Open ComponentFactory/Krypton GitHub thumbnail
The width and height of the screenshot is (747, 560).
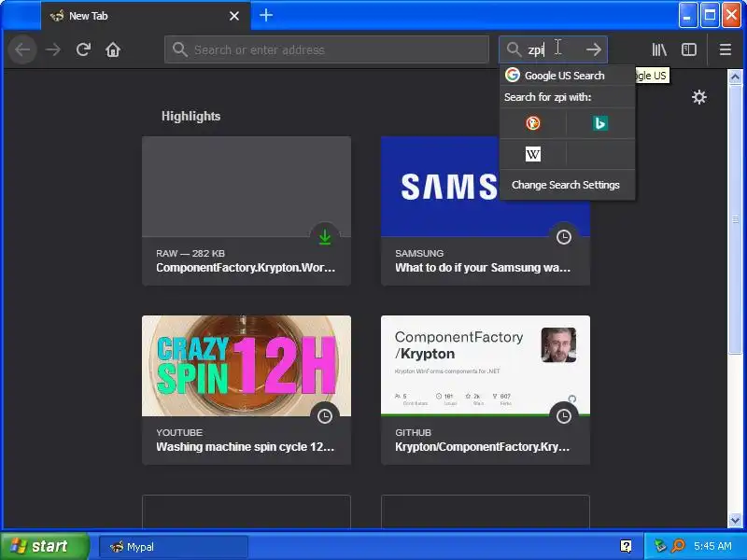[486, 366]
